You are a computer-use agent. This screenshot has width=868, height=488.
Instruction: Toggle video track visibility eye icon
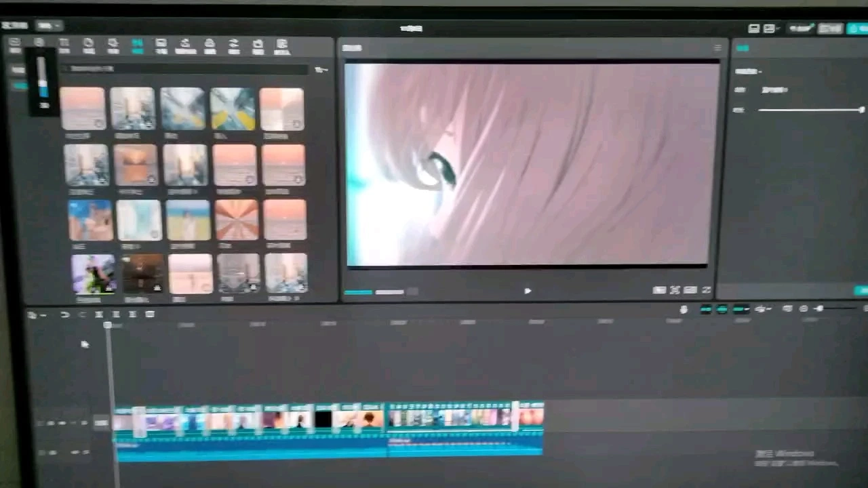(62, 423)
